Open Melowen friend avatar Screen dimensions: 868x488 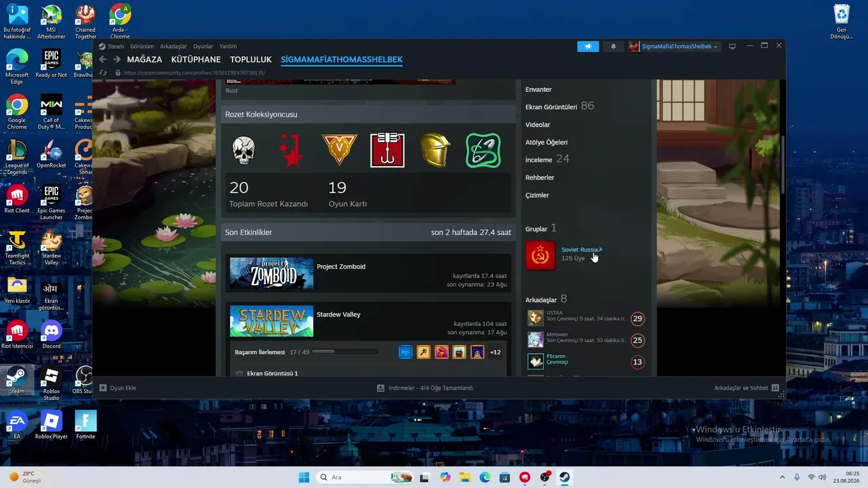pyautogui.click(x=536, y=340)
